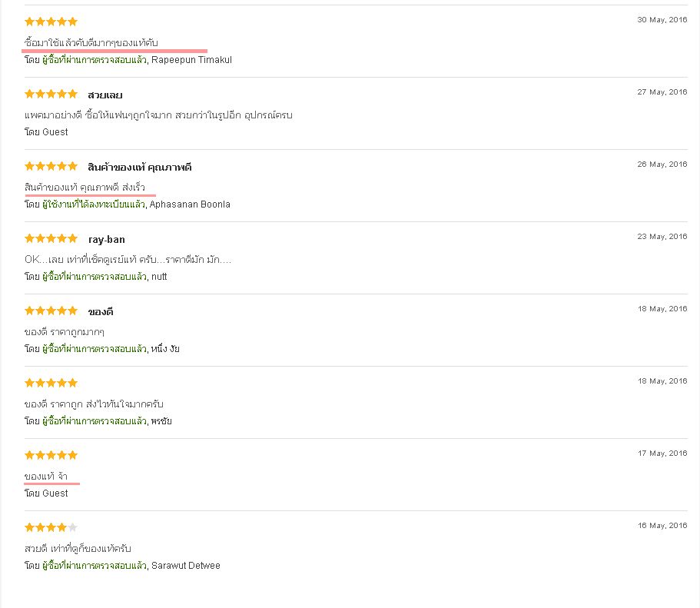Viewport: 700px width, 608px height.
Task: Click reviewer name Sarawut Detwee
Action: pyautogui.click(x=185, y=566)
